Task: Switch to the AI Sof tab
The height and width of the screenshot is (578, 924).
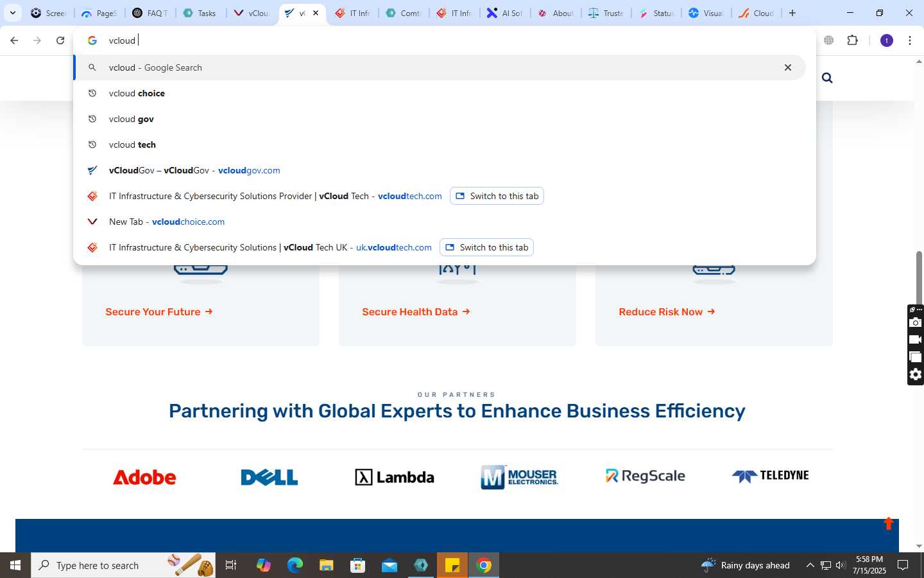Action: point(505,13)
